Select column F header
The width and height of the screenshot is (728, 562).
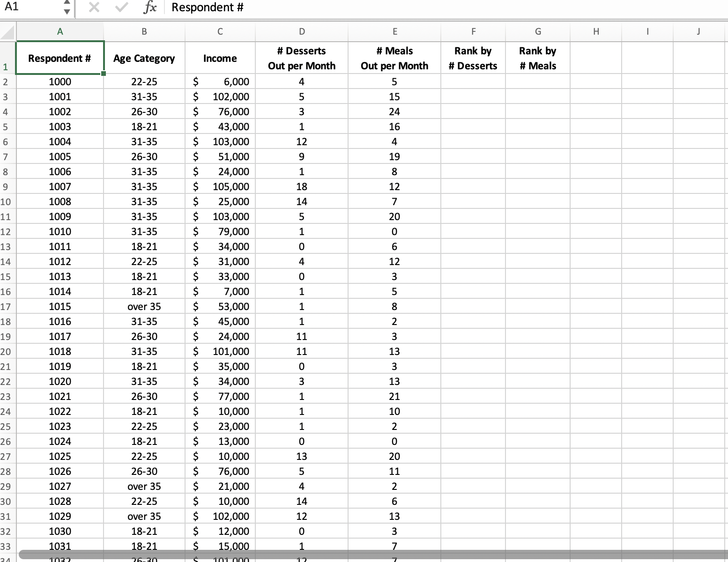(473, 32)
